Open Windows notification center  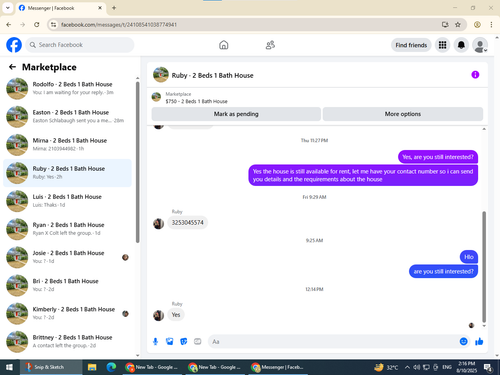[488, 367]
